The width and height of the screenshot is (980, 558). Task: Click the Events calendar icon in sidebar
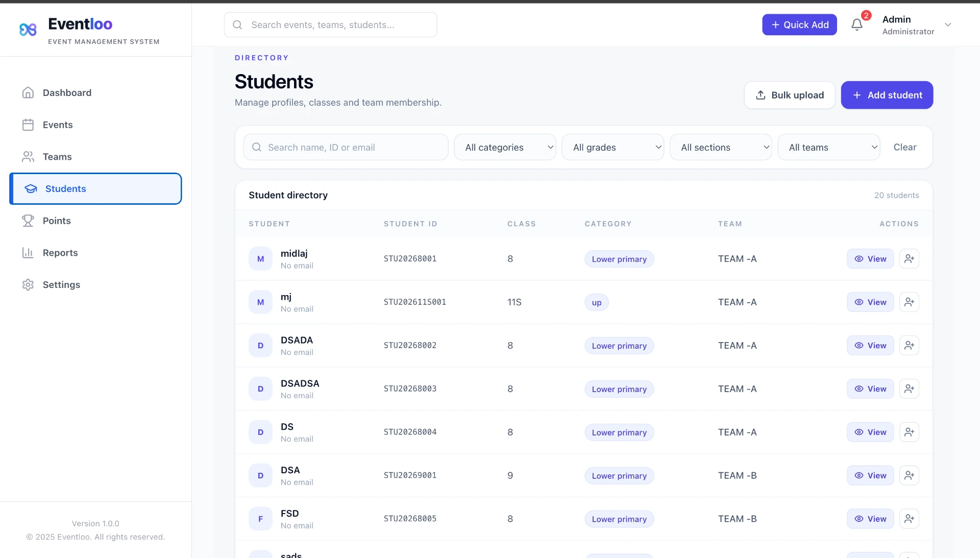tap(28, 125)
